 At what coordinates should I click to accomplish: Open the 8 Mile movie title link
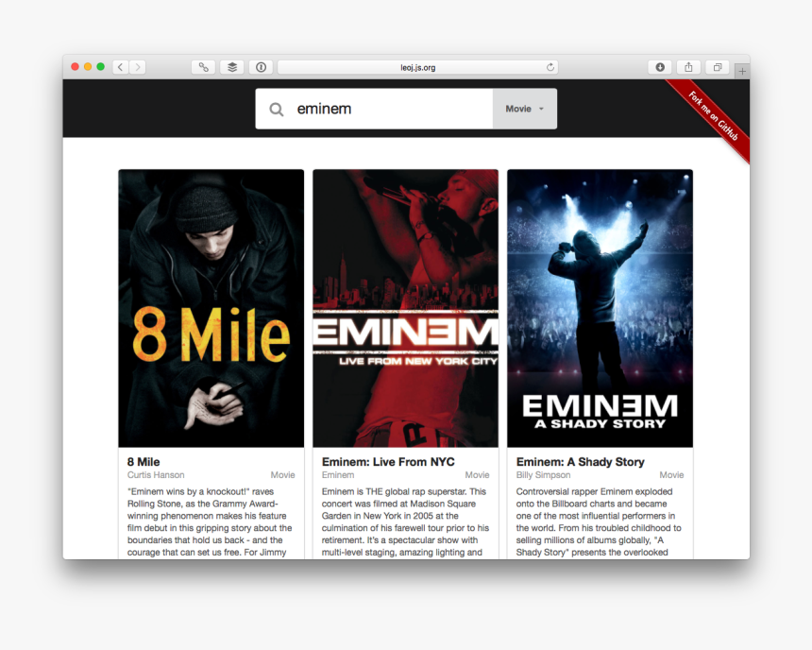[143, 461]
